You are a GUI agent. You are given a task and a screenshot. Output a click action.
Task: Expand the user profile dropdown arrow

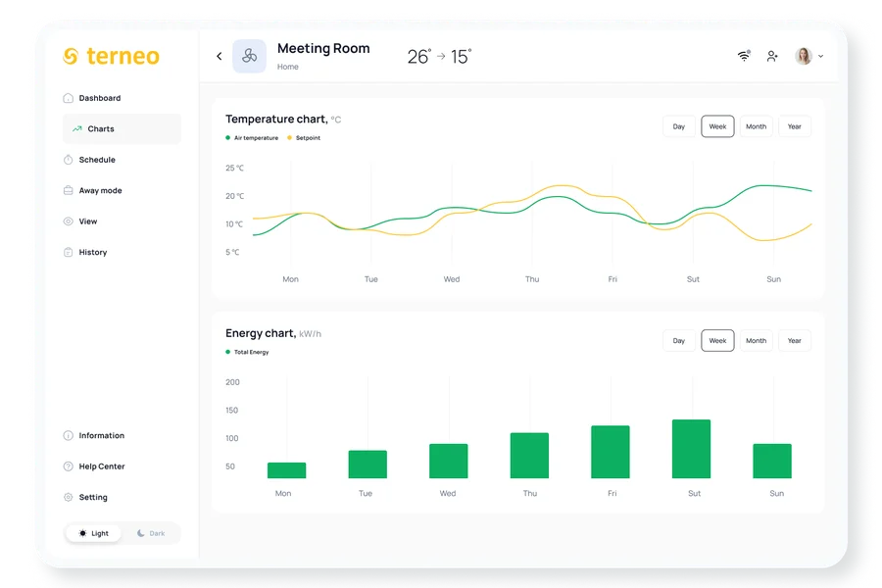click(821, 57)
